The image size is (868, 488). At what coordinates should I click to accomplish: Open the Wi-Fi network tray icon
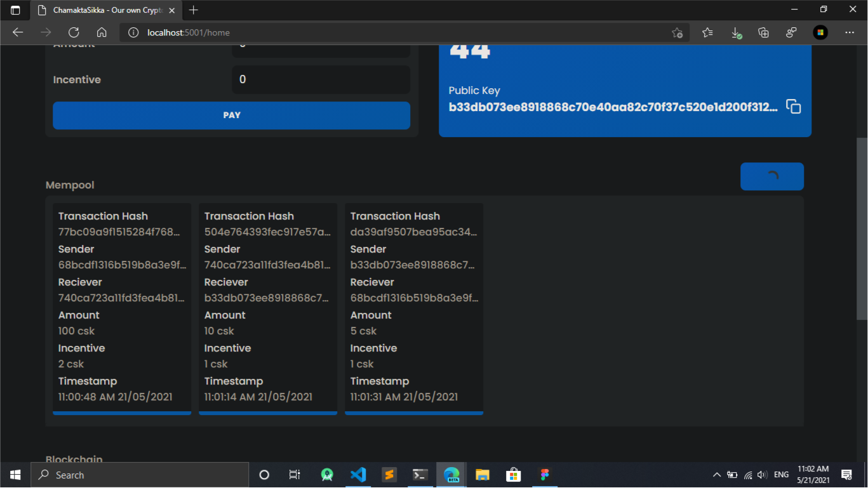click(748, 475)
